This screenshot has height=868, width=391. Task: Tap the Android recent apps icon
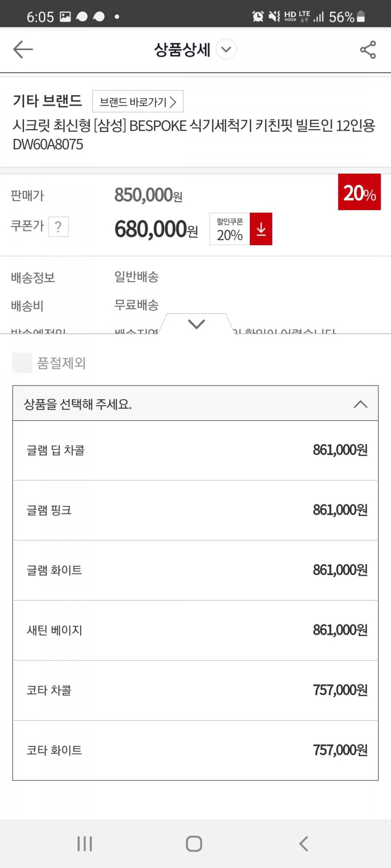pyautogui.click(x=85, y=844)
